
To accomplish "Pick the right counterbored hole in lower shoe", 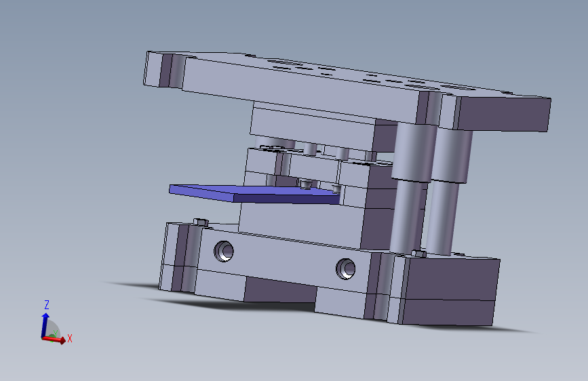I will click(346, 268).
